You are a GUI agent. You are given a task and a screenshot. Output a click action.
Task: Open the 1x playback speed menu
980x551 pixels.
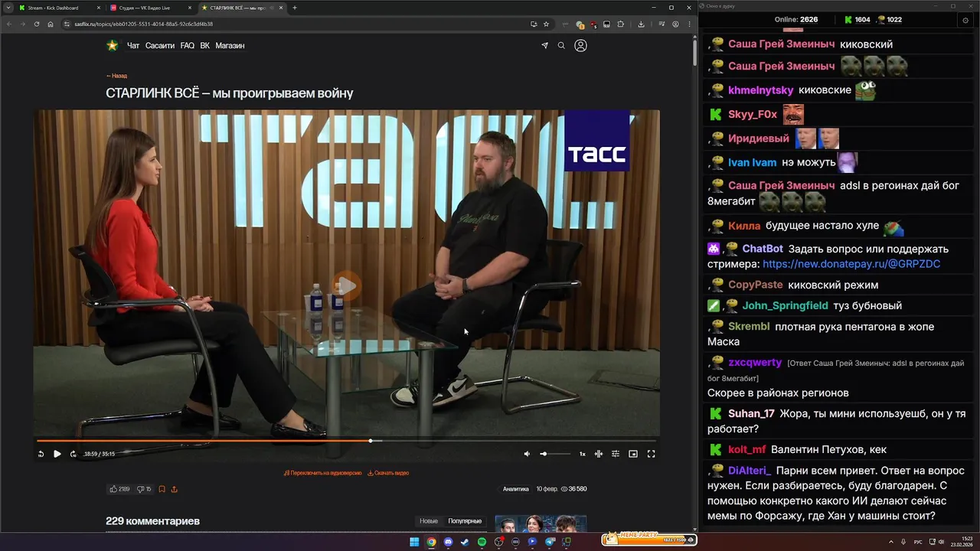[x=582, y=454]
